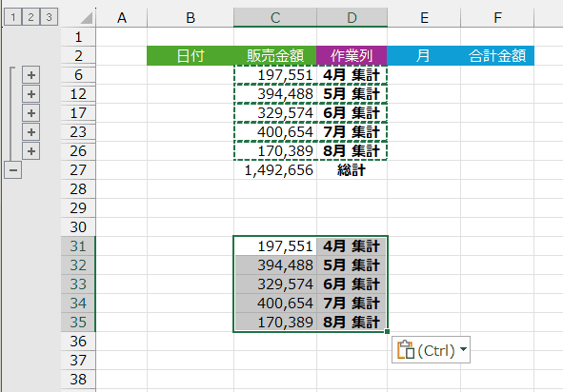Viewport: 563px width, 392px height.
Task: Select column E header
Action: tap(424, 17)
